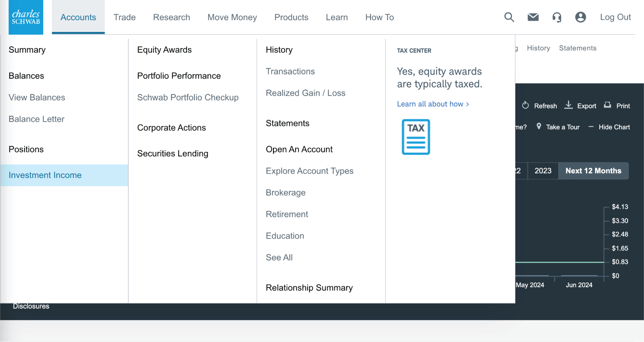Click Statements tab on the page

[578, 48]
